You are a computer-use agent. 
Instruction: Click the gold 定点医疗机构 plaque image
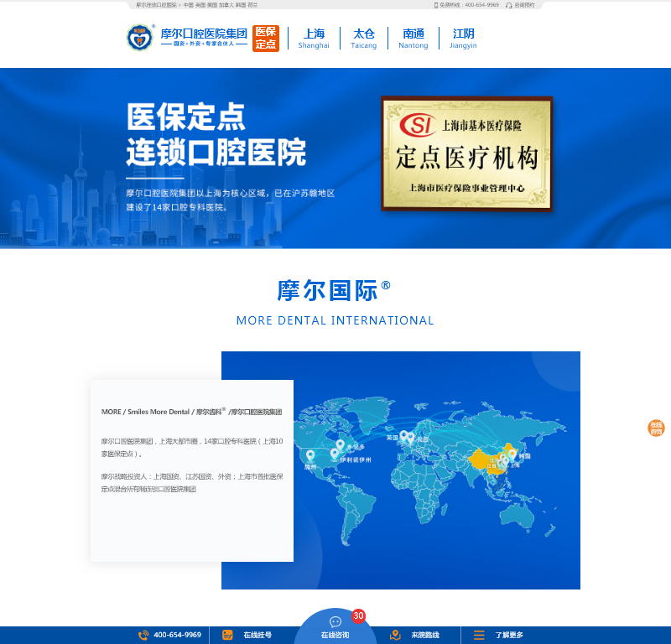pos(467,154)
